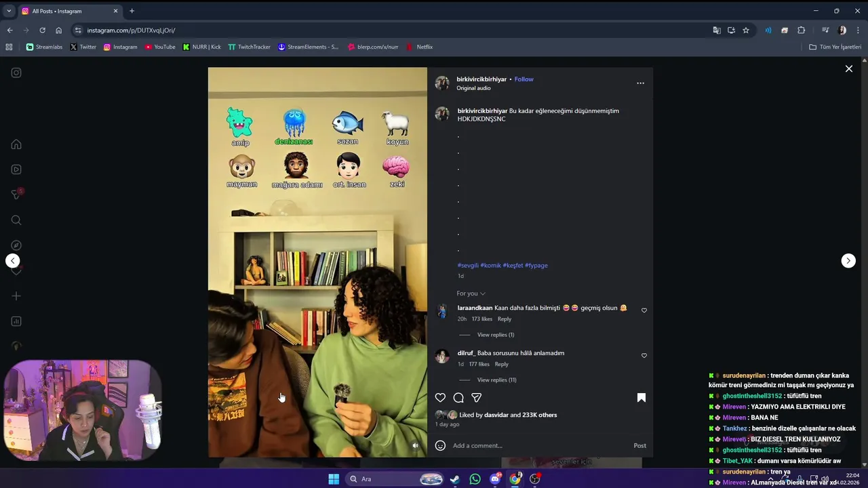Select the 'All Posts • Instagram' tab
This screenshot has width=868, height=488.
coord(71,11)
